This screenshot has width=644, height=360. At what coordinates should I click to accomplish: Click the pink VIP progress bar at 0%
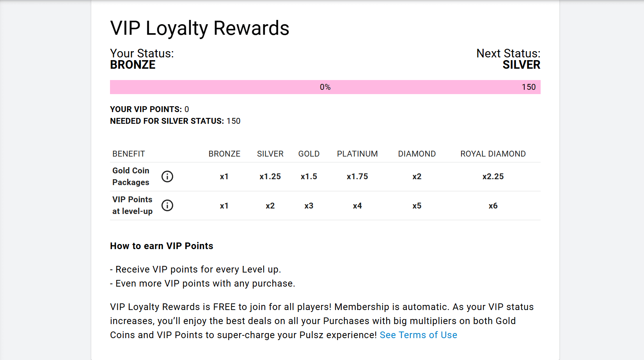pyautogui.click(x=325, y=87)
